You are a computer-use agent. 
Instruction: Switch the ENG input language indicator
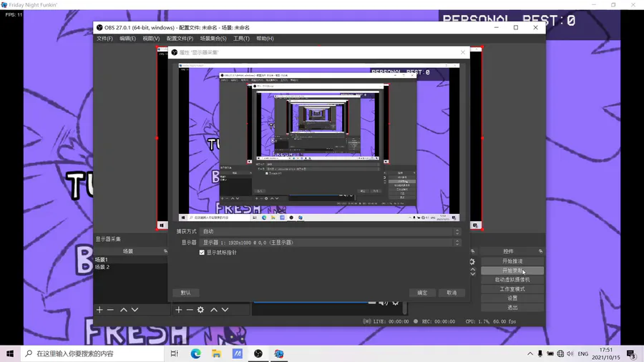(x=582, y=353)
